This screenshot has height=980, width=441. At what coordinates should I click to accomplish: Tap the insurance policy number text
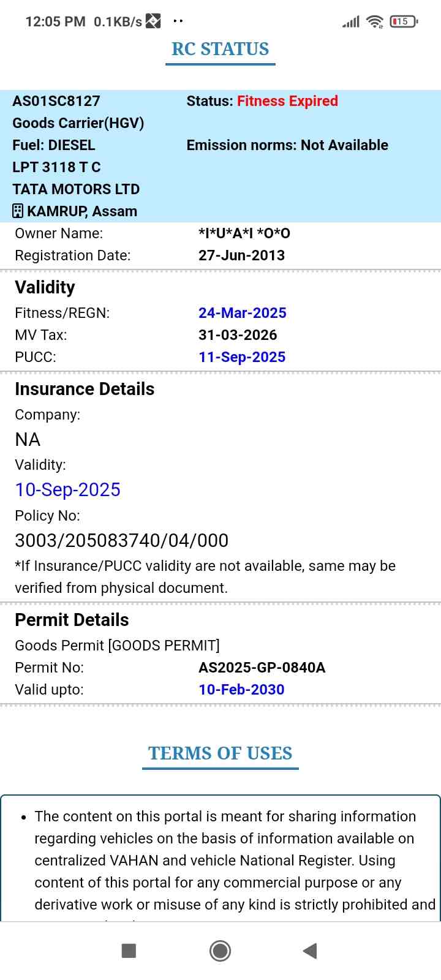click(121, 540)
